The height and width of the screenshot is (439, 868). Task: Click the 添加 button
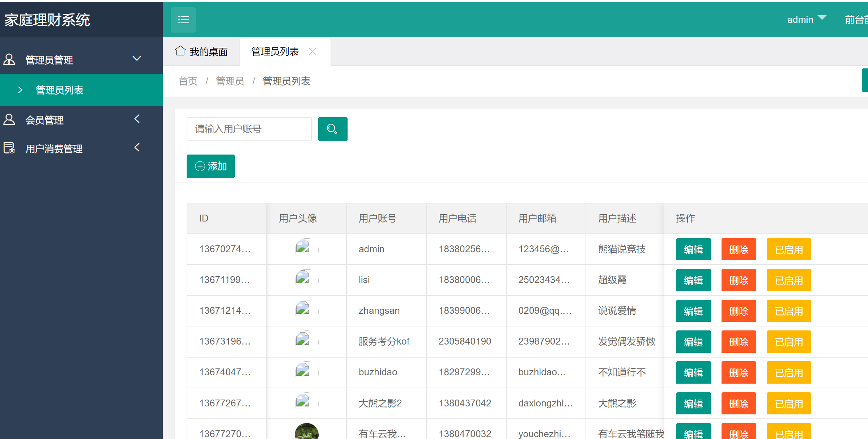[210, 166]
